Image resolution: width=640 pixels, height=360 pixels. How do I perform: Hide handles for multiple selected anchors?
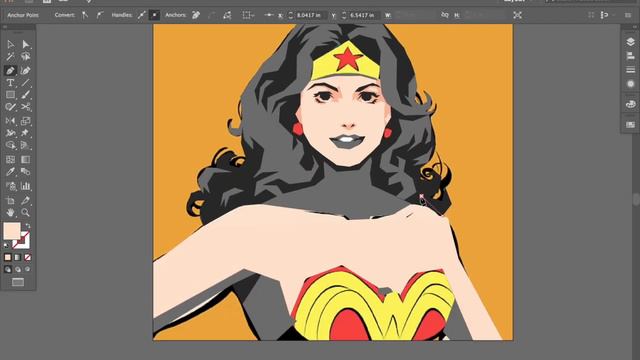[154, 15]
